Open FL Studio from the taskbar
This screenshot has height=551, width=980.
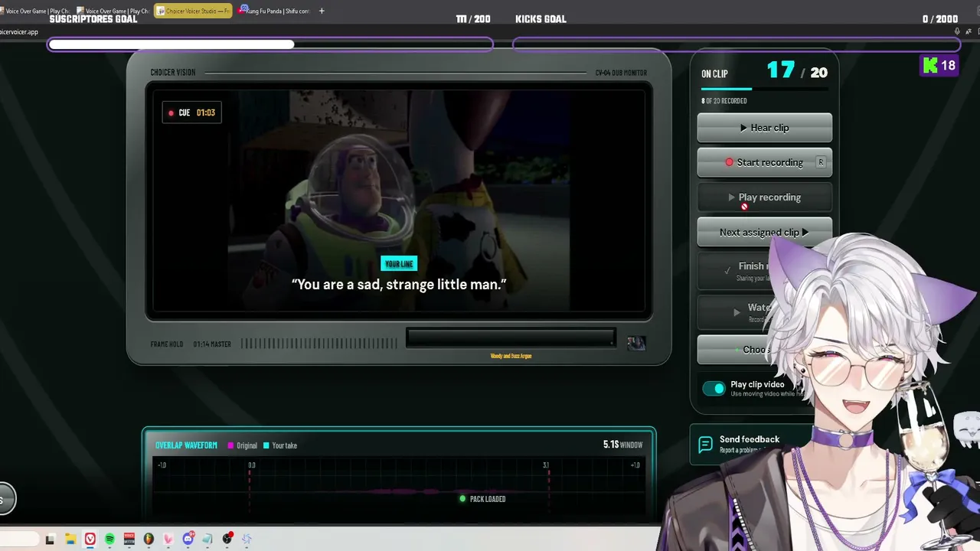tap(149, 539)
